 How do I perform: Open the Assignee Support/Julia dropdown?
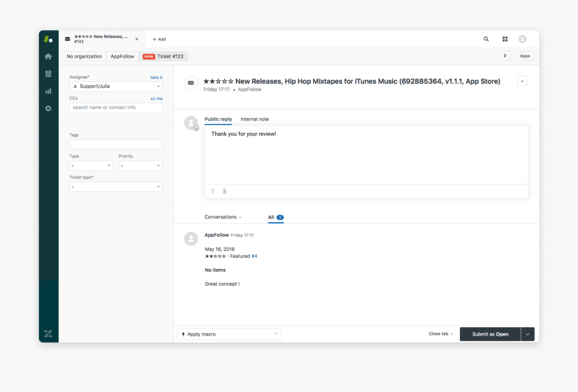tap(116, 86)
